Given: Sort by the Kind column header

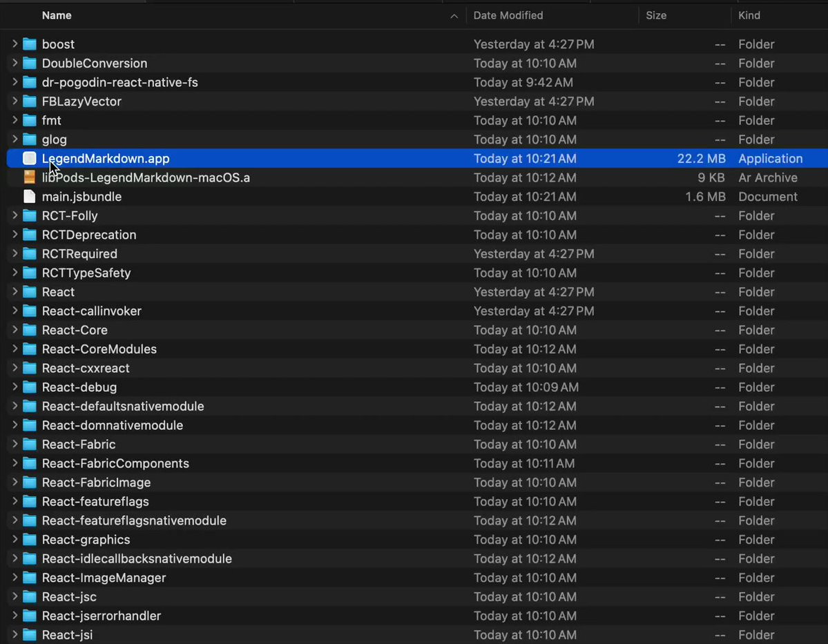Looking at the screenshot, I should (749, 15).
